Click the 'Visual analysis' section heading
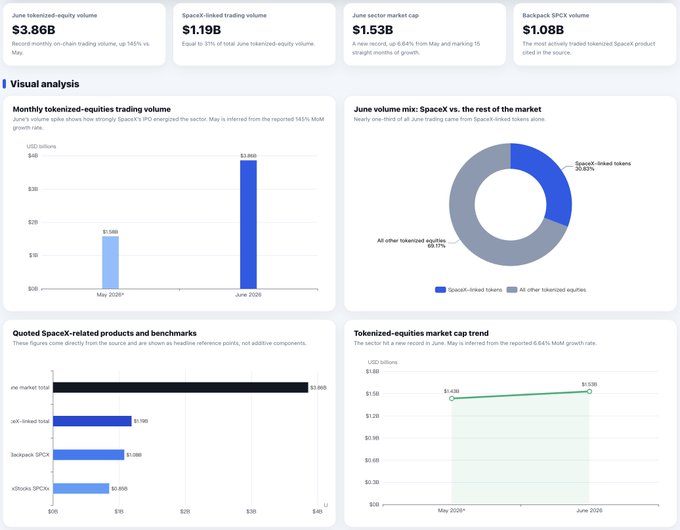Screen dimensions: 680x530 click(x=45, y=84)
